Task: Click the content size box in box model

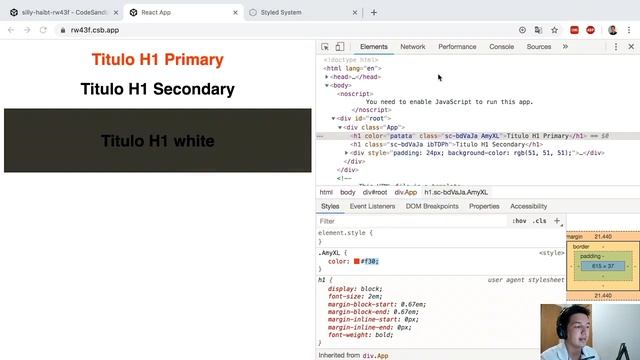Action: tap(603, 266)
